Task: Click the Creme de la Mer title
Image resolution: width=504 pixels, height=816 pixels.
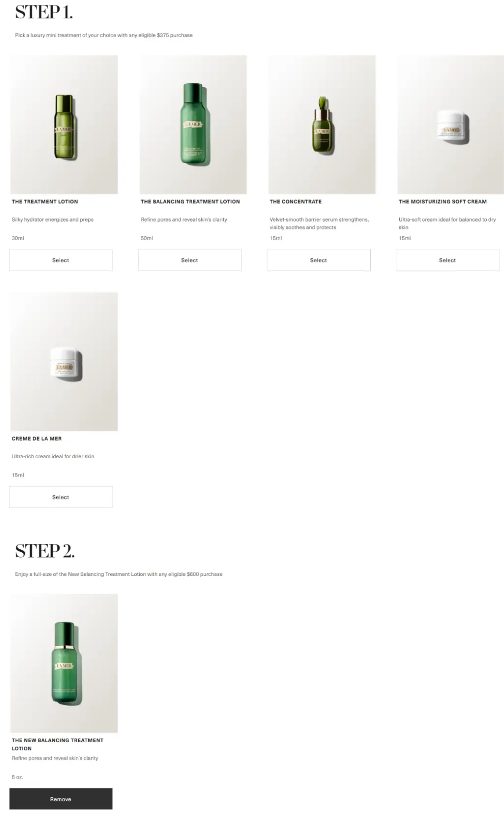Action: pos(37,439)
